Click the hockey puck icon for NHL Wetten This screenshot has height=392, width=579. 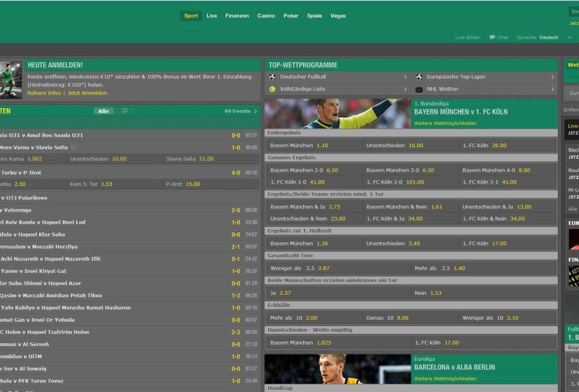419,90
